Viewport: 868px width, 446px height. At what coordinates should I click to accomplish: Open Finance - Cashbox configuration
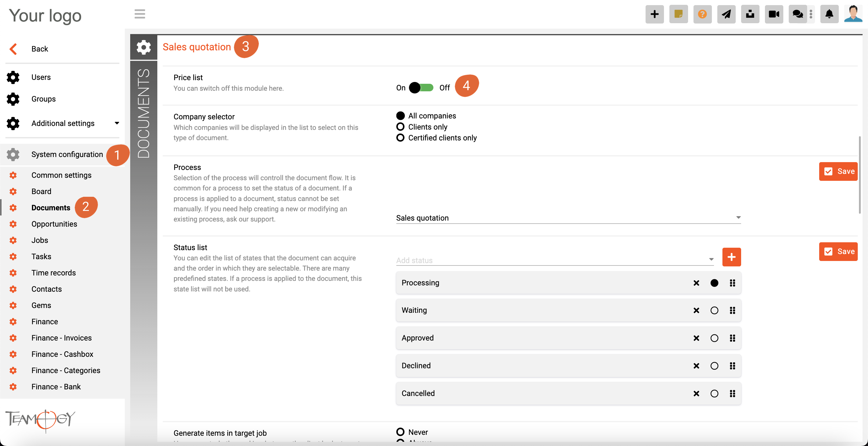pos(62,354)
